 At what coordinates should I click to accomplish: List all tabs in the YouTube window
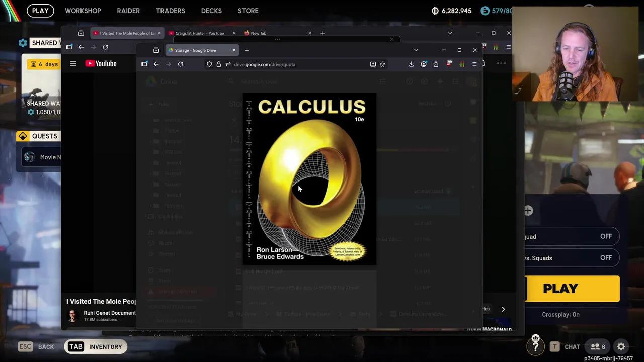pos(450,33)
